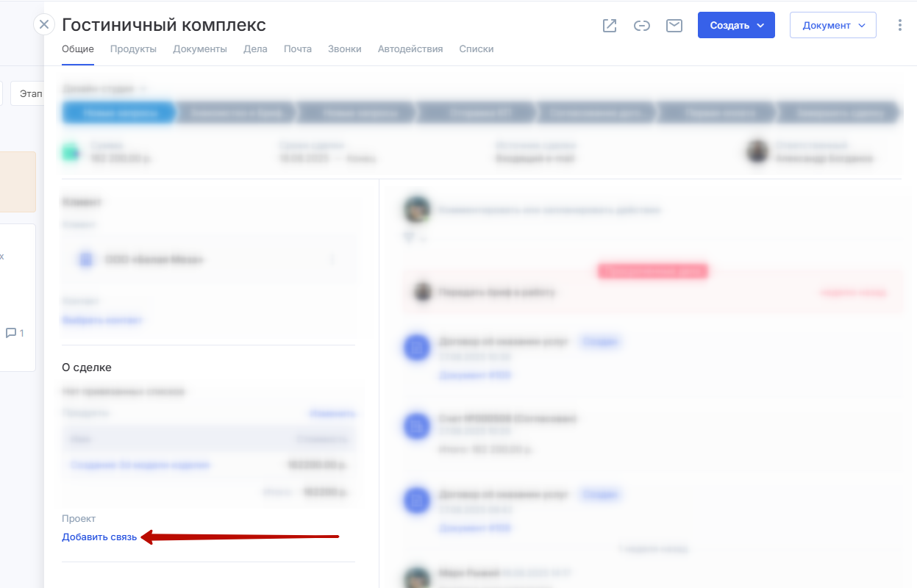Viewport: 917px width, 588px height.
Task: Switch to the Автодействия tab
Action: coord(410,49)
